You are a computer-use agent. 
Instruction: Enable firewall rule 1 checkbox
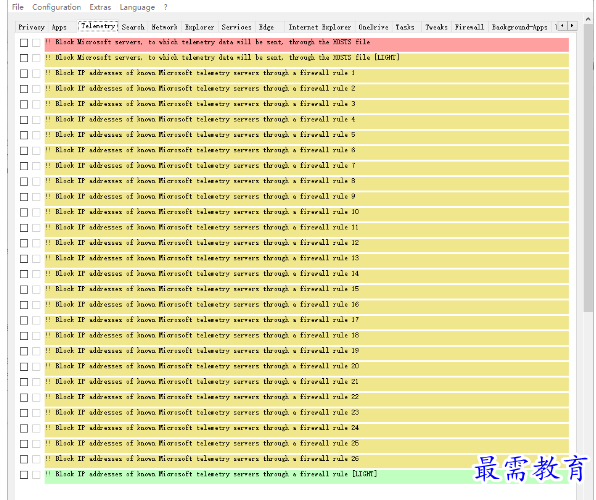click(x=24, y=73)
